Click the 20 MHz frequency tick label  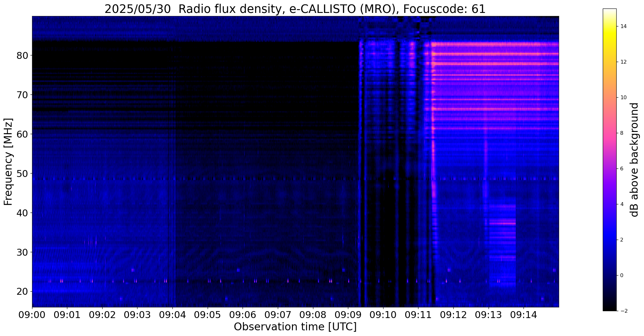22,292
